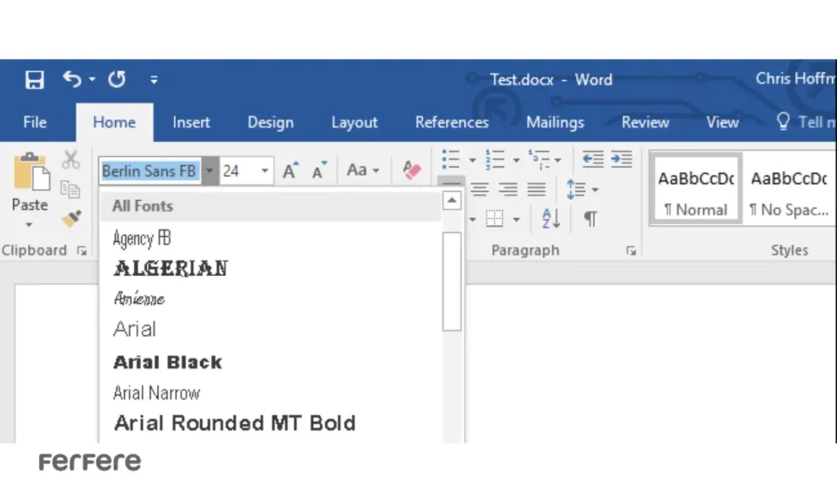The width and height of the screenshot is (837, 504).
Task: Click in the Berlin Sans FB font name box
Action: [149, 171]
